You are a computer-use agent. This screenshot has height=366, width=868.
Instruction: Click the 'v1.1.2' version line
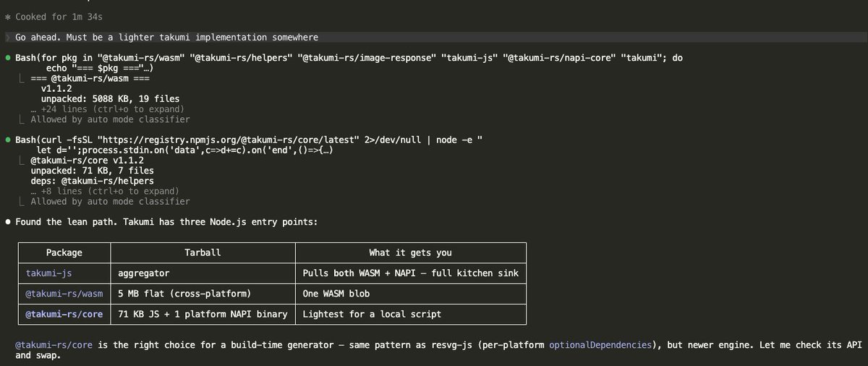point(56,88)
